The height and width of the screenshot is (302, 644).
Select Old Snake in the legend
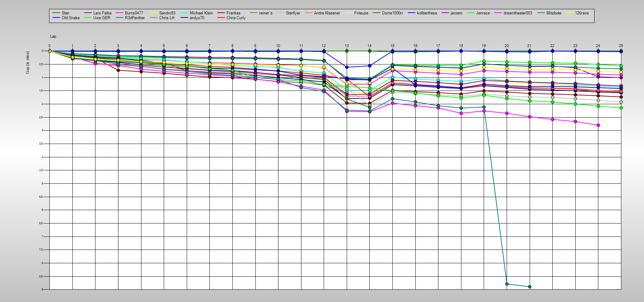tap(70, 18)
